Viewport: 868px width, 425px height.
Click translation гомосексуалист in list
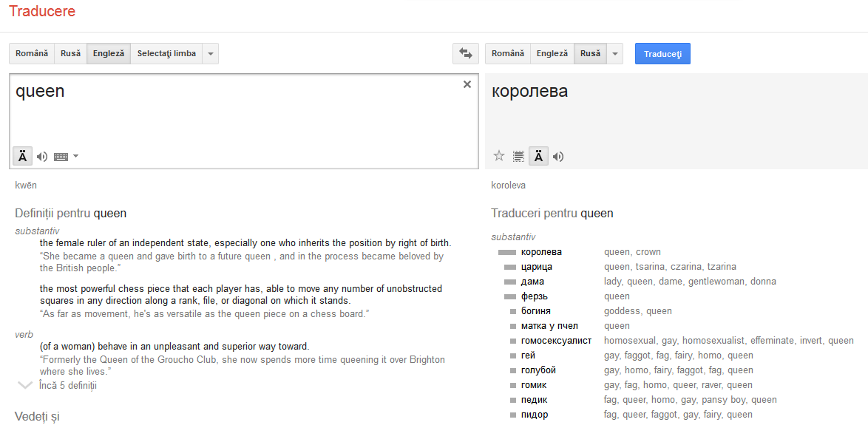pos(556,340)
